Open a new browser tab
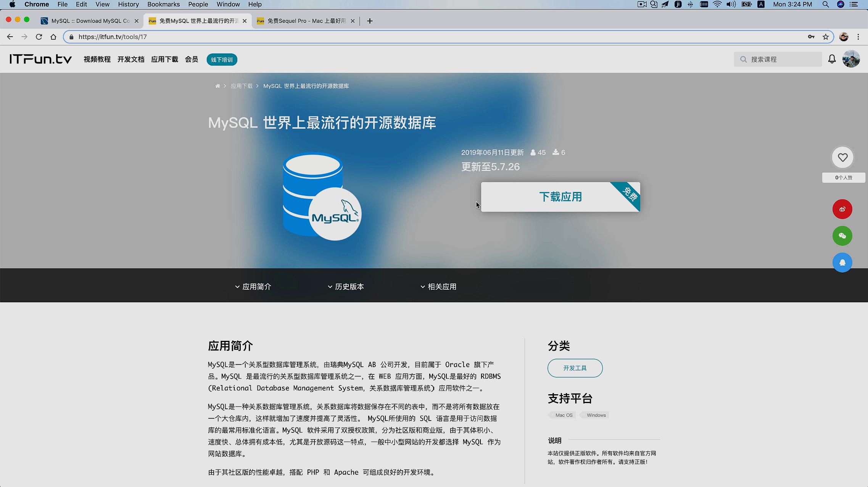The width and height of the screenshot is (868, 487). point(370,21)
